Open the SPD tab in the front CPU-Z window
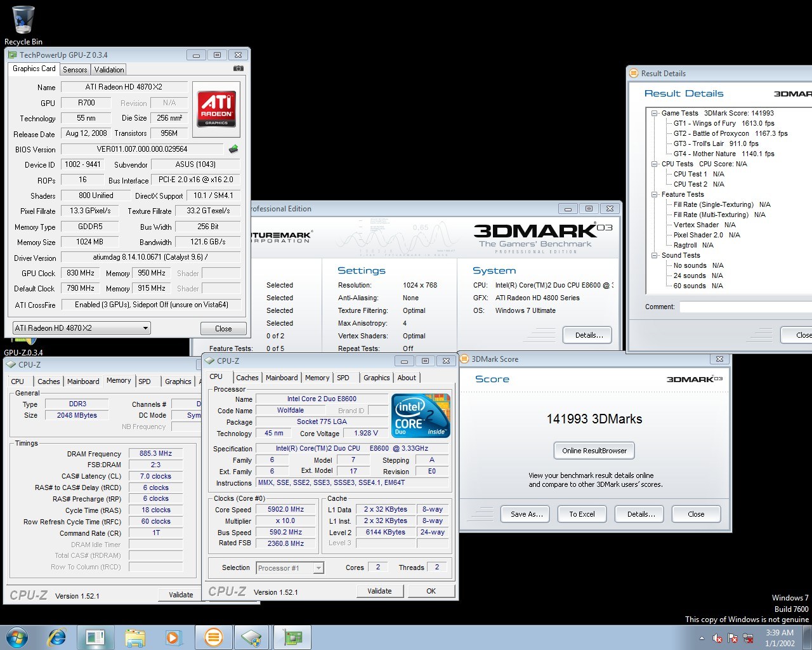This screenshot has height=650, width=812. 343,378
